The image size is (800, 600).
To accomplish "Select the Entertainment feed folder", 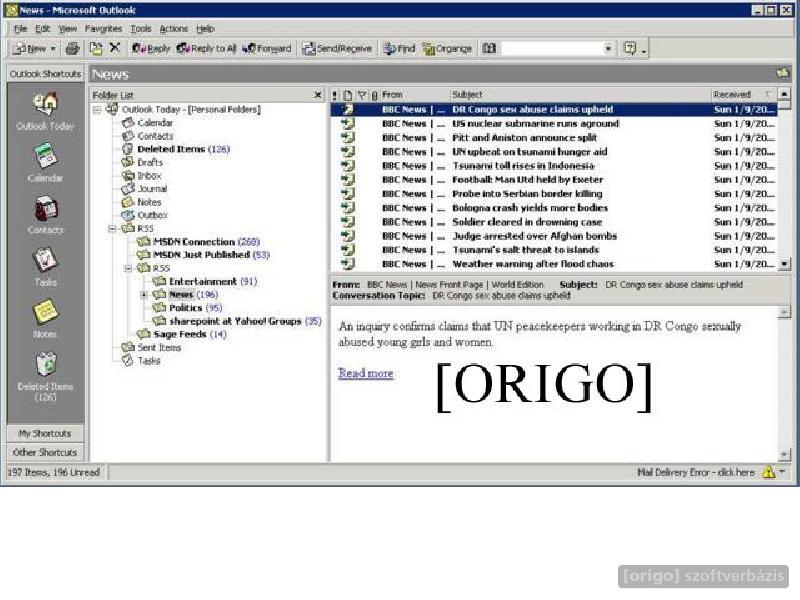I will 205,281.
